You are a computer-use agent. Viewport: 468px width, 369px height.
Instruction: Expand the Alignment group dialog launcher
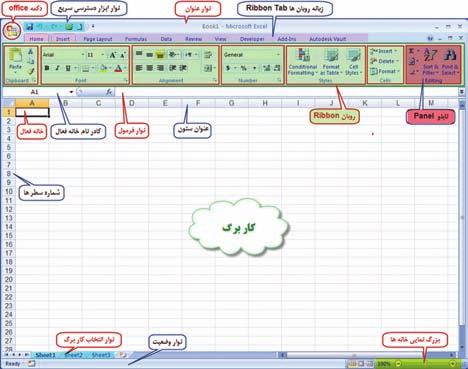click(x=215, y=80)
